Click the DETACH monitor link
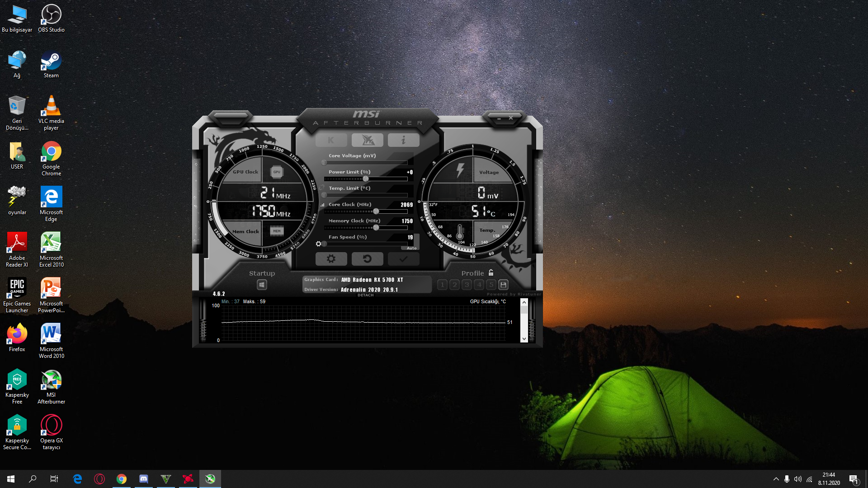This screenshot has width=868, height=488. (365, 295)
